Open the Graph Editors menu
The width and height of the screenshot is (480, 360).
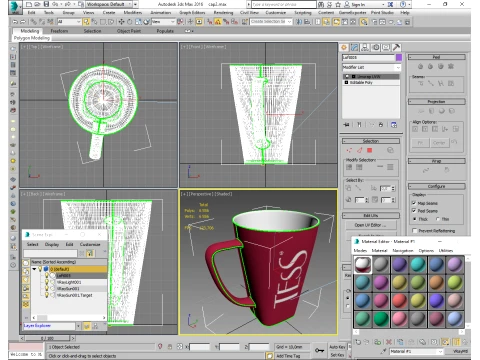click(x=192, y=13)
